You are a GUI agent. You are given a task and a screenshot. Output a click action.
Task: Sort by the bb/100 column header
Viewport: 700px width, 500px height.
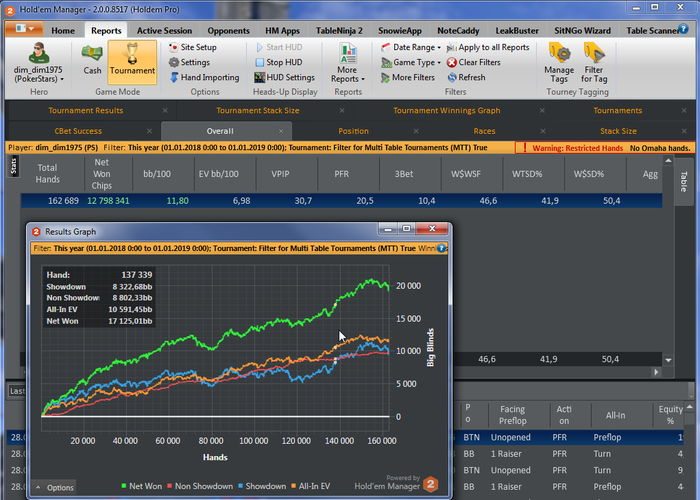click(x=157, y=174)
